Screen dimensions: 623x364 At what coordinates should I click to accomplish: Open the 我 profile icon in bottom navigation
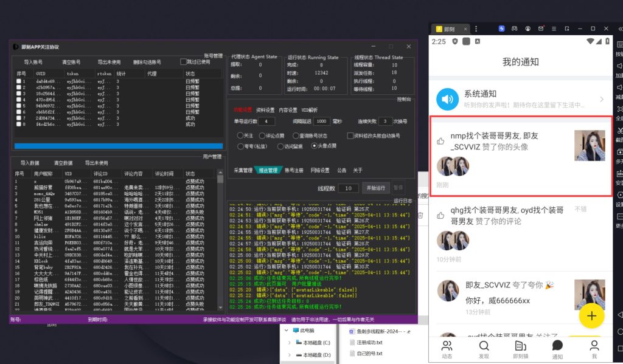tap(594, 346)
